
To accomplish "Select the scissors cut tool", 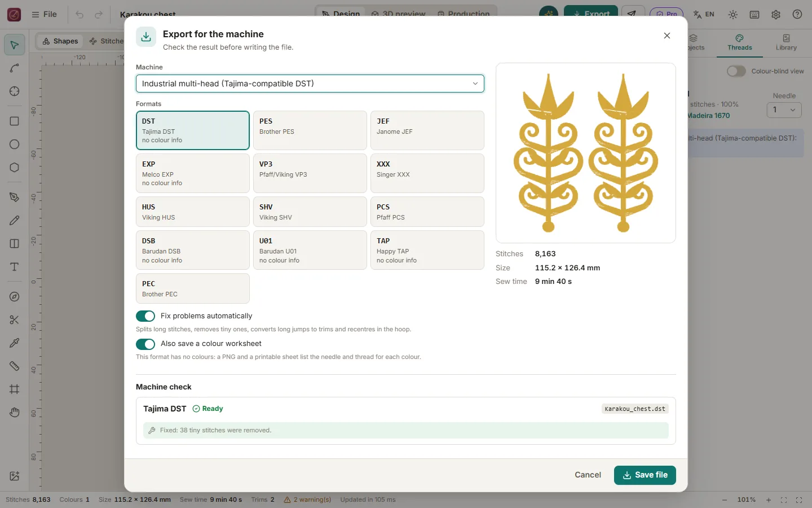I will tap(15, 320).
